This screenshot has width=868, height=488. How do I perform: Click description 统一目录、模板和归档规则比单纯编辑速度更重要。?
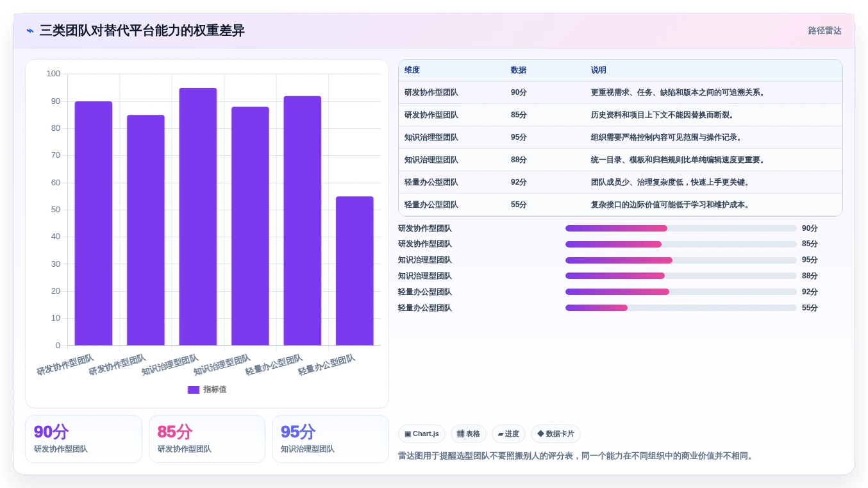click(679, 160)
